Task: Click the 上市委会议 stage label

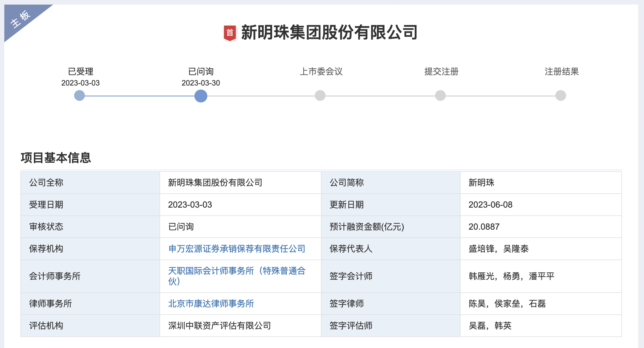Action: tap(321, 72)
